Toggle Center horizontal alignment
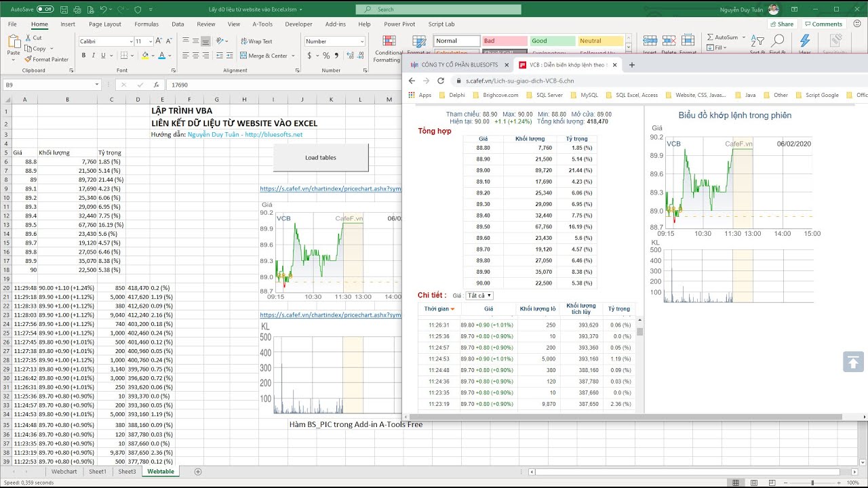868x488 pixels. (x=196, y=56)
